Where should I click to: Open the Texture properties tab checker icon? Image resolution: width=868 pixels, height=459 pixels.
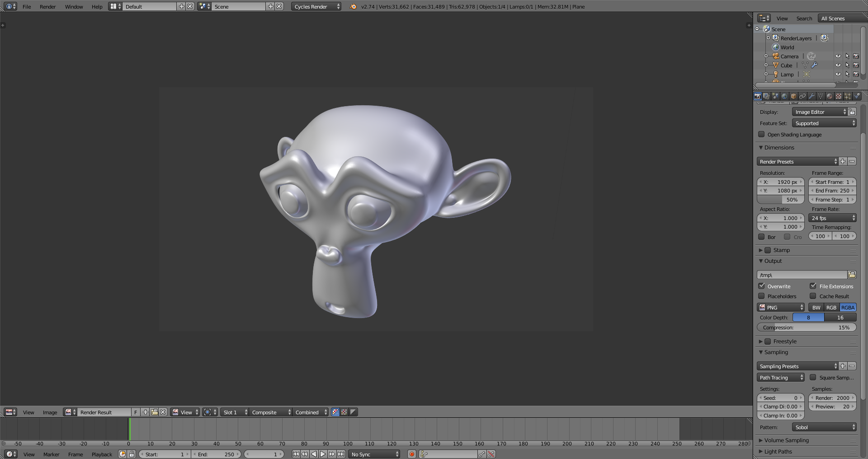pyautogui.click(x=839, y=96)
